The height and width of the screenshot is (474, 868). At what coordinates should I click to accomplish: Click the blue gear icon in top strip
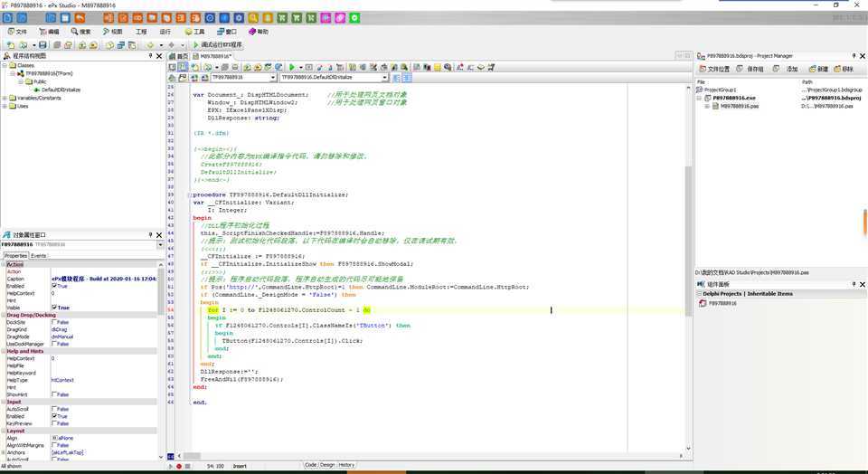[239, 18]
